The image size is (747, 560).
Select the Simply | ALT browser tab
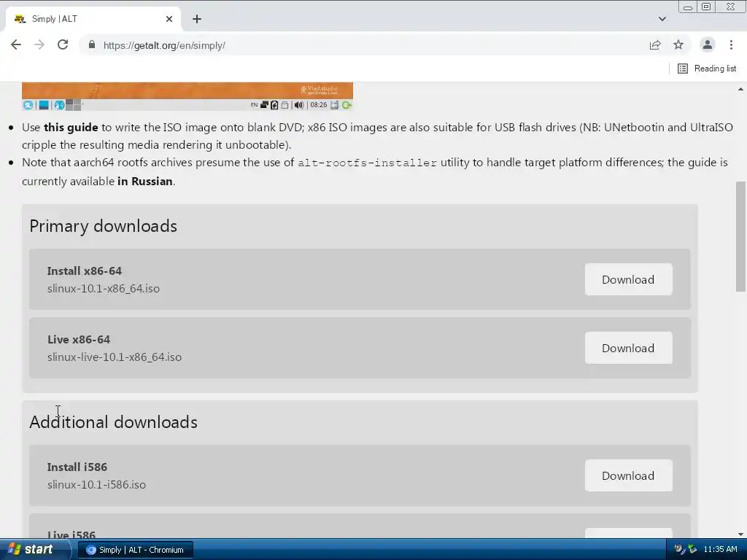click(x=93, y=19)
